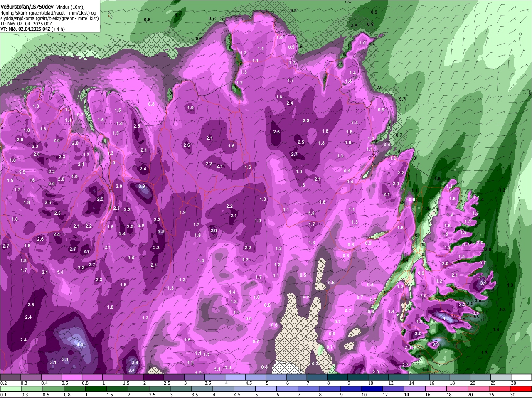Select lower scale swatch between 3 and 3.5

tap(181, 389)
